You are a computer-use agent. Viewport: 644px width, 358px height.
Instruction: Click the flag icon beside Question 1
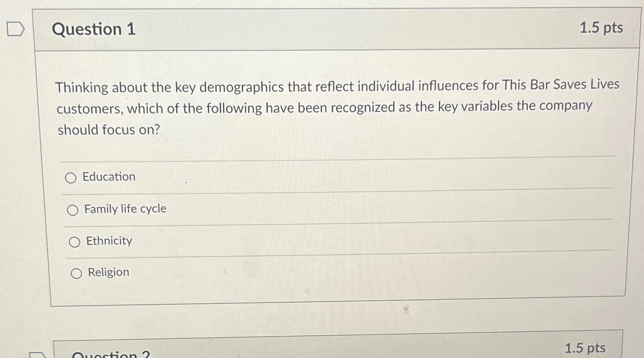point(15,29)
